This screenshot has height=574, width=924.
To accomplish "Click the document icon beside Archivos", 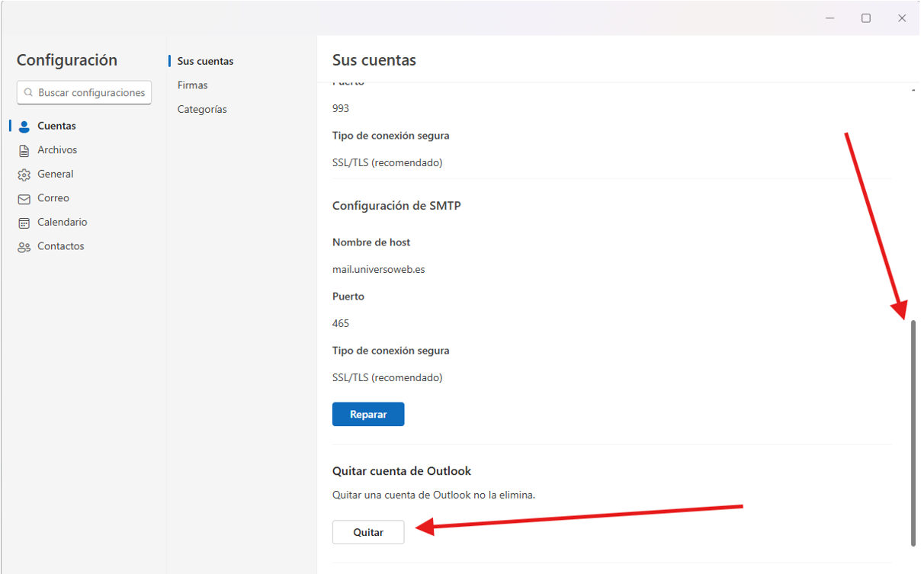I will (x=24, y=151).
